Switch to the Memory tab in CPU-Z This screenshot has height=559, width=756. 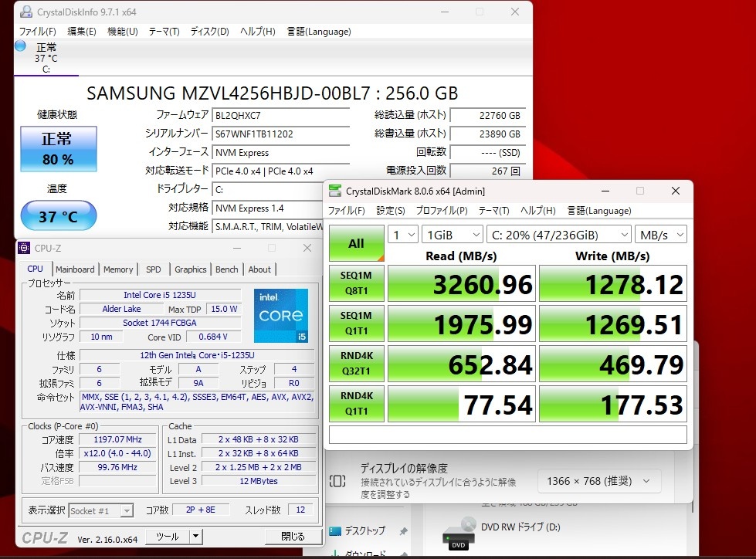[x=118, y=269]
